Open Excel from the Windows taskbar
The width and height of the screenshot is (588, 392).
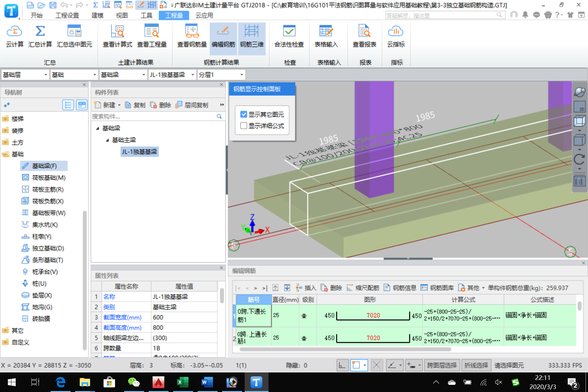(183, 382)
